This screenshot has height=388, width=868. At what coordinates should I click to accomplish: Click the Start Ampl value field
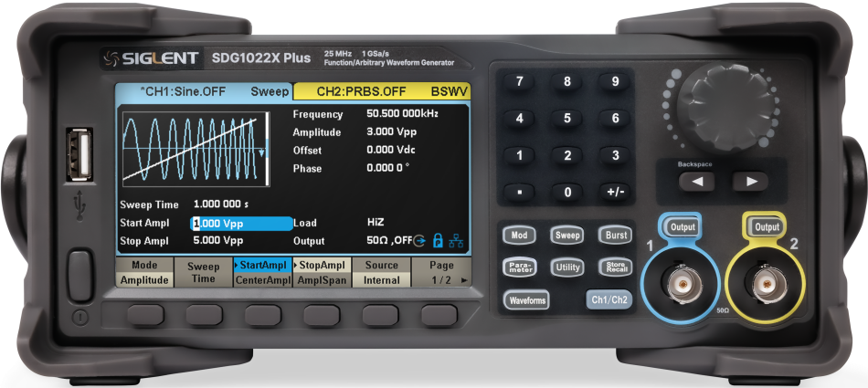(x=241, y=223)
